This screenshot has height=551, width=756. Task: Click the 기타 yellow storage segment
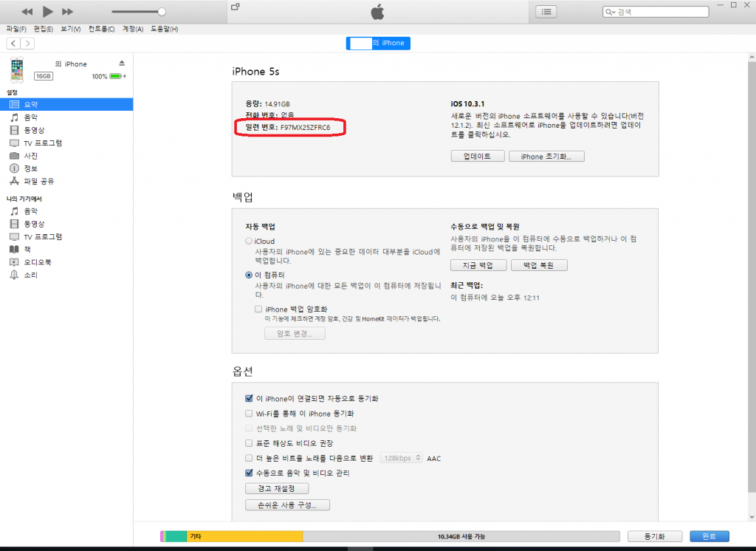pos(244,536)
